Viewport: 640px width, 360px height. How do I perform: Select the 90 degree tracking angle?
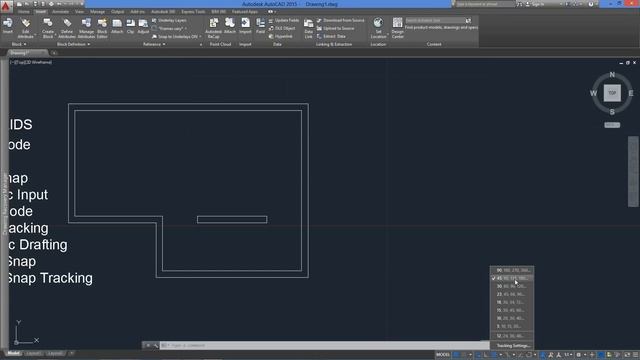(512, 270)
